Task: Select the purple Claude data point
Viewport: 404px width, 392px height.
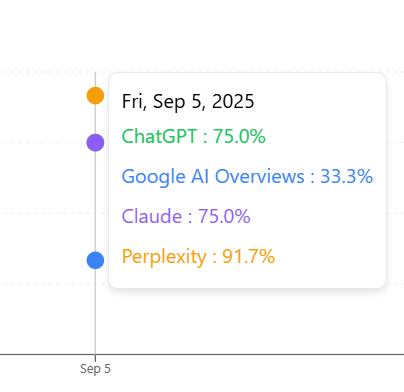Action: 95,143
